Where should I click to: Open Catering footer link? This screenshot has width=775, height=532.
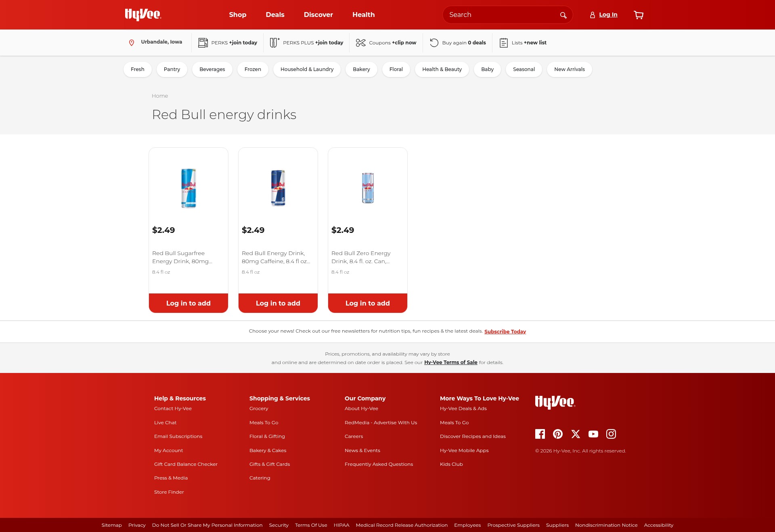click(260, 478)
